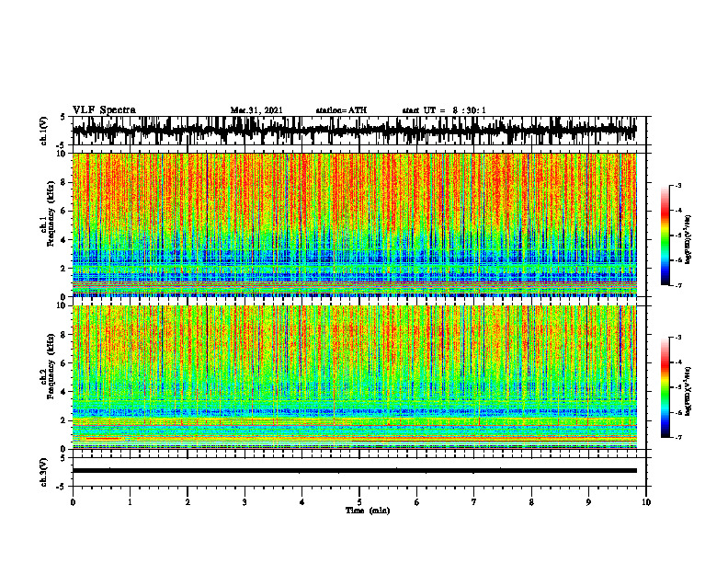Click the "1" tick on the Time axis
Viewport: 728px width, 563px height.
click(130, 502)
